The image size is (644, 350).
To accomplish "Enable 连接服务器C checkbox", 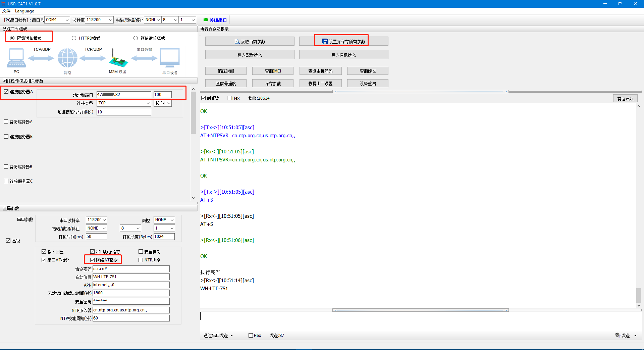I will [6, 181].
